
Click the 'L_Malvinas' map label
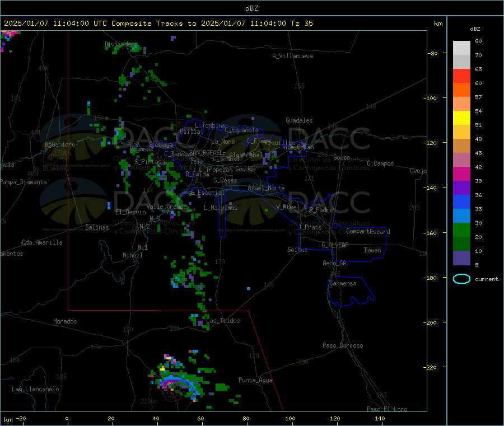221,208
